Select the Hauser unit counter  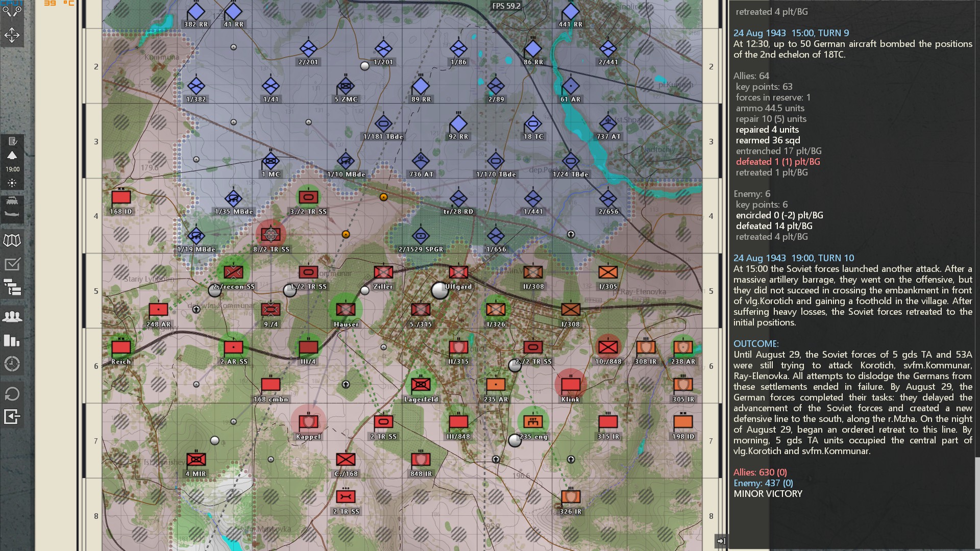346,310
